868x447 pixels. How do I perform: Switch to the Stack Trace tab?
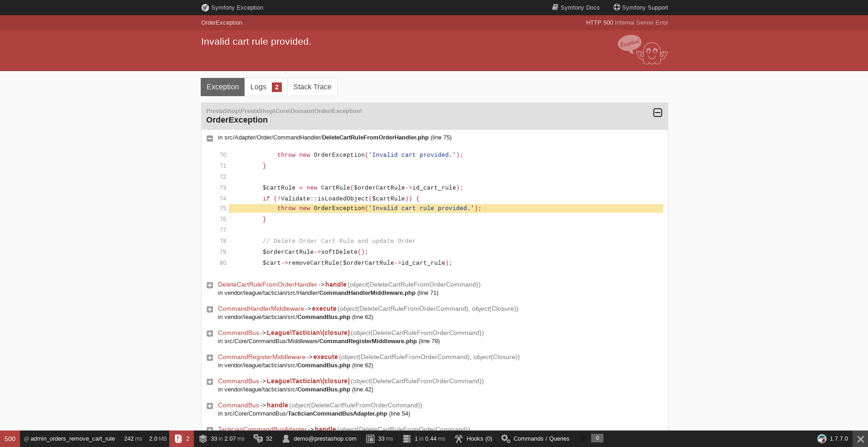[312, 87]
